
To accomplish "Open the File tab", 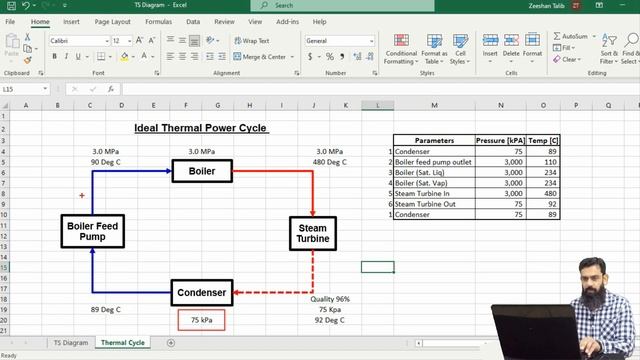I will 10,22.
